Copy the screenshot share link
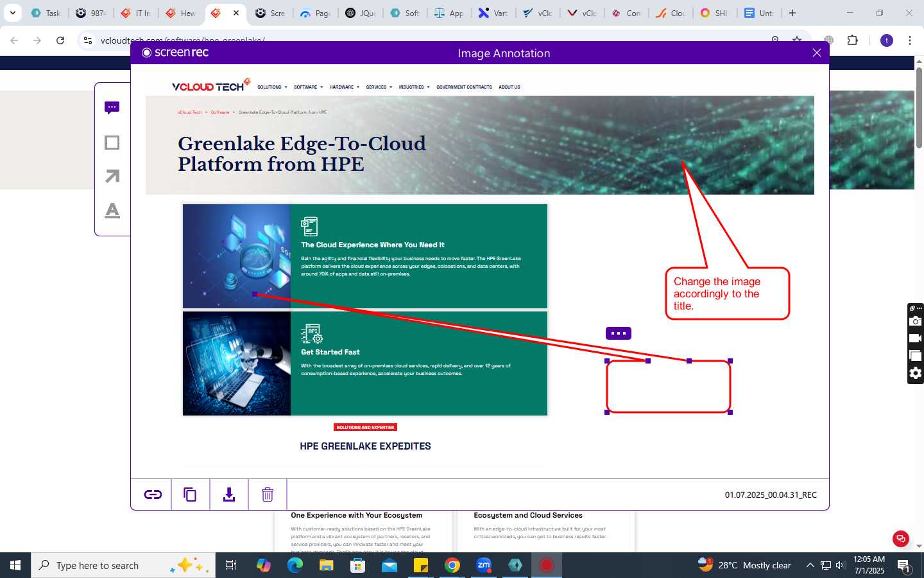The width and height of the screenshot is (924, 578). pos(152,495)
